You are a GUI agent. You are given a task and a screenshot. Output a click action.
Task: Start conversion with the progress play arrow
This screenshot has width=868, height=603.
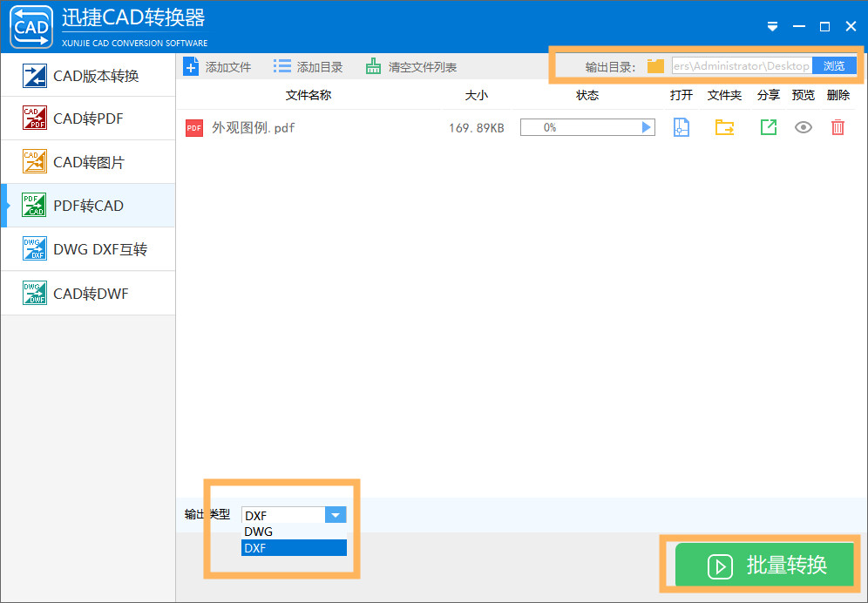pos(646,127)
